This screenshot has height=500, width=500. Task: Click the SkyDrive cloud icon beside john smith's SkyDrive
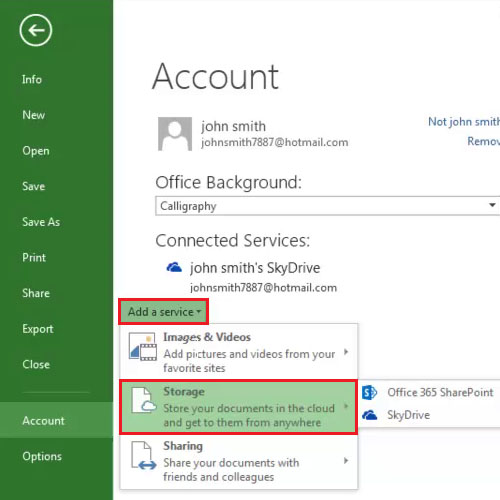(x=174, y=267)
